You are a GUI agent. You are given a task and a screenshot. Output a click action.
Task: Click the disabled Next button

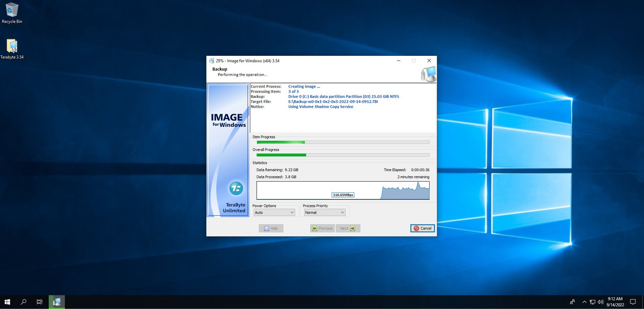click(348, 228)
